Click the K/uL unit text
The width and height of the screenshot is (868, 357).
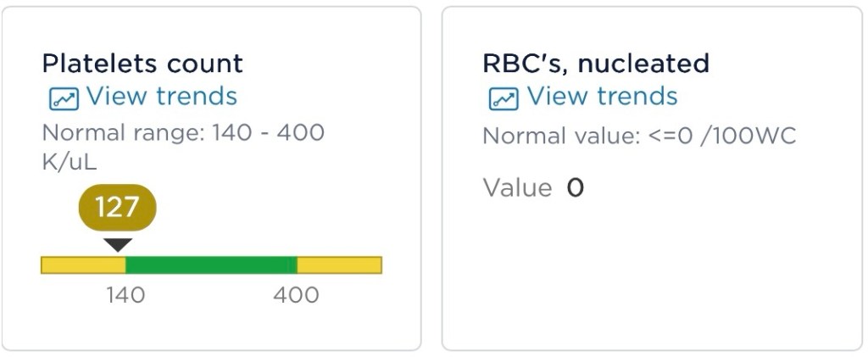(x=70, y=163)
